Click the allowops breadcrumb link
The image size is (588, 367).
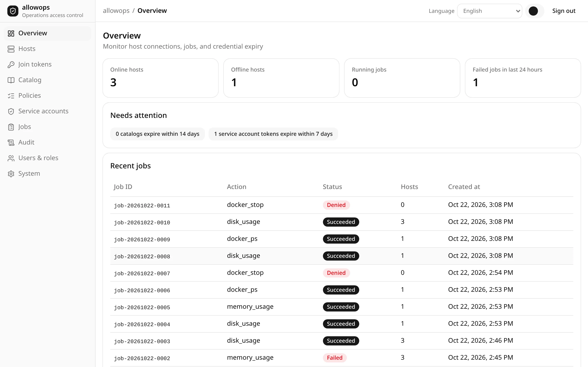pos(116,11)
